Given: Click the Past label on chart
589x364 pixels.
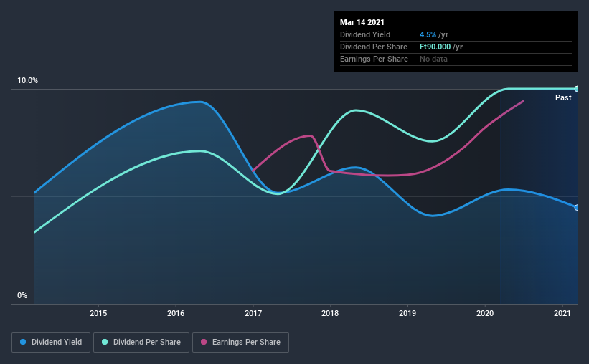Looking at the screenshot, I should (x=563, y=97).
